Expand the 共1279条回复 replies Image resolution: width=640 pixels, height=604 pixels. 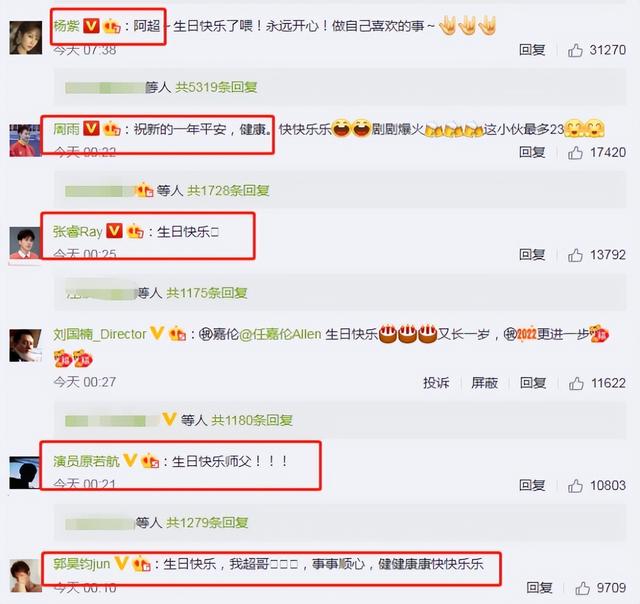[207, 522]
